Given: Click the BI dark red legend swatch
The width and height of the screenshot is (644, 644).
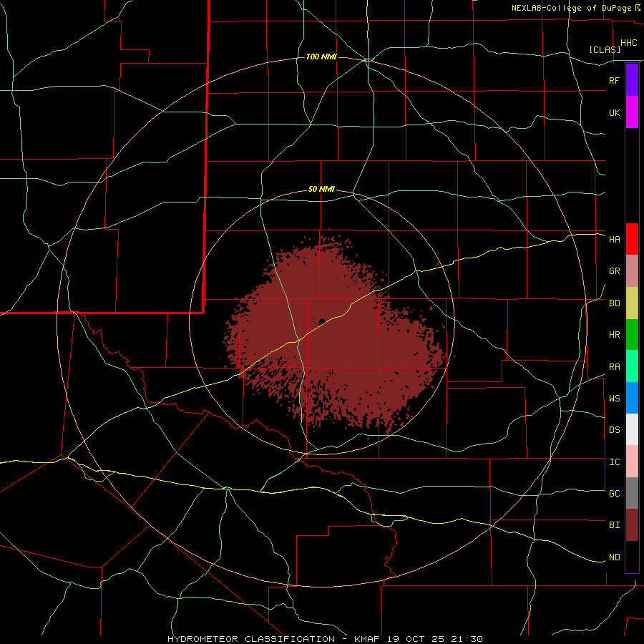Looking at the screenshot, I should coord(632,525).
